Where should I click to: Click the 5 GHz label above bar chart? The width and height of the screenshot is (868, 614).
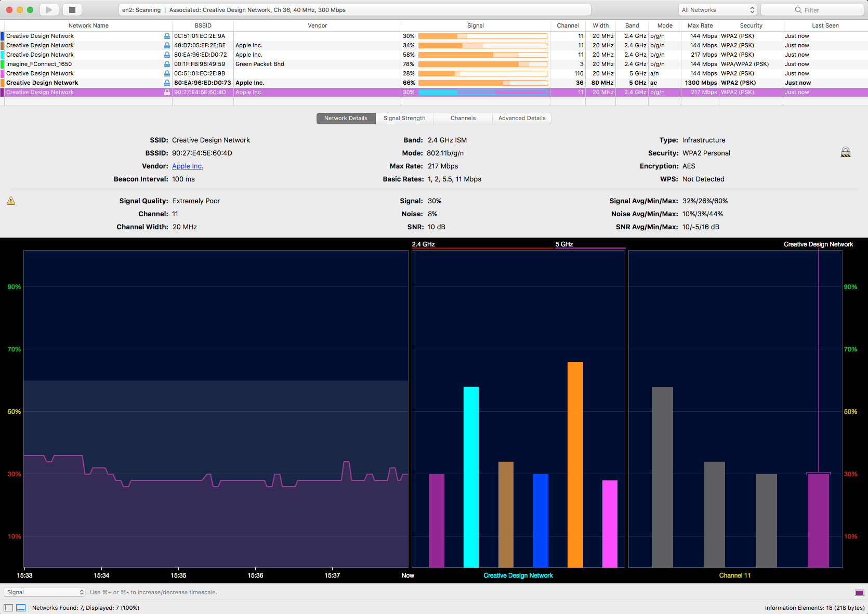pyautogui.click(x=564, y=244)
